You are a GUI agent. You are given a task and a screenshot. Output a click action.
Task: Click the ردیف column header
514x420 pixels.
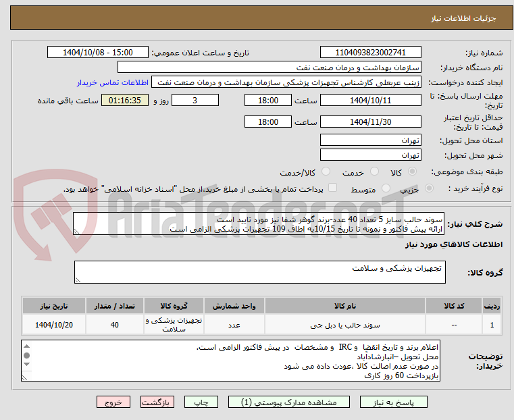point(492,306)
